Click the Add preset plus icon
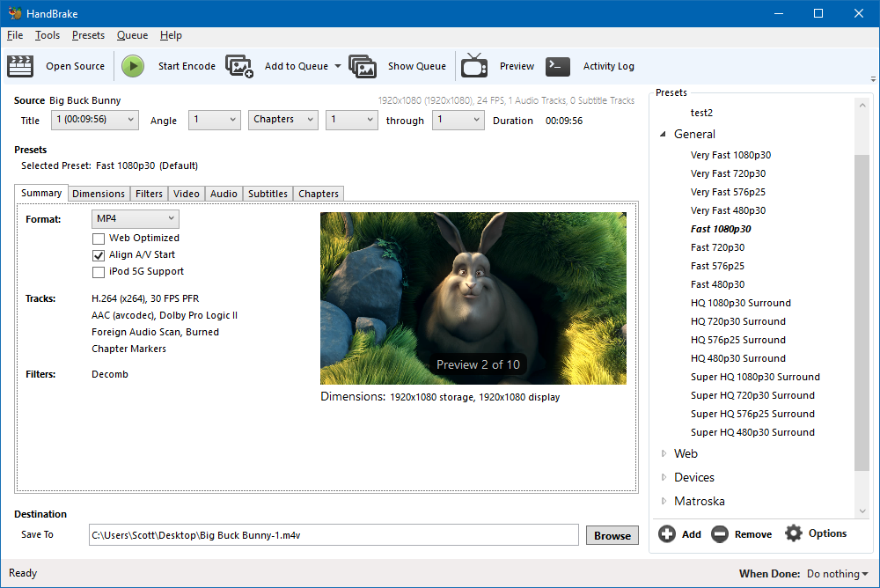Screen dimensions: 880x588 667,533
